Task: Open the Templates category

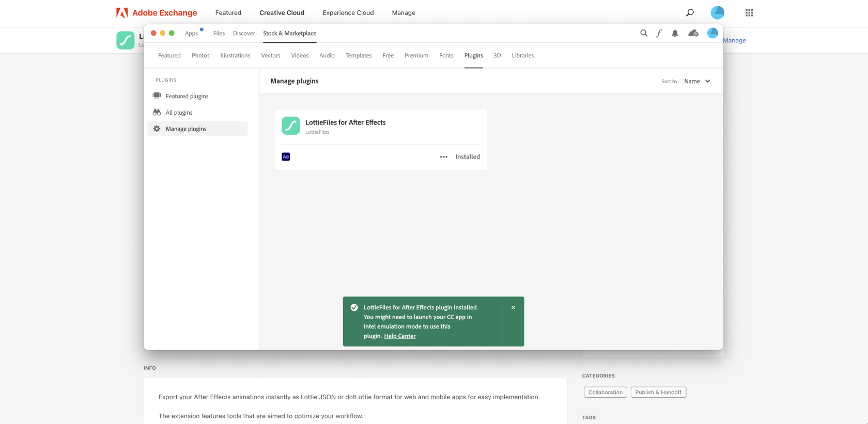Action: click(x=359, y=55)
